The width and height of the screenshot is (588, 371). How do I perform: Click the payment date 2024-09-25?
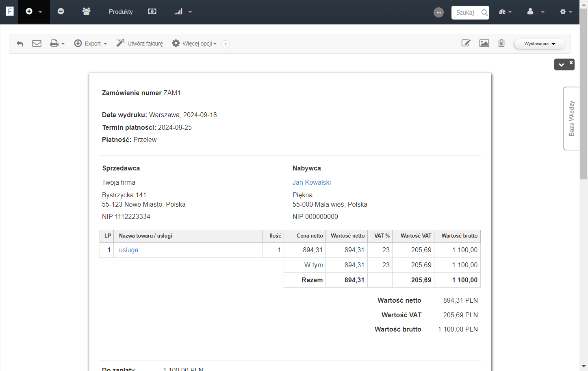(x=175, y=127)
